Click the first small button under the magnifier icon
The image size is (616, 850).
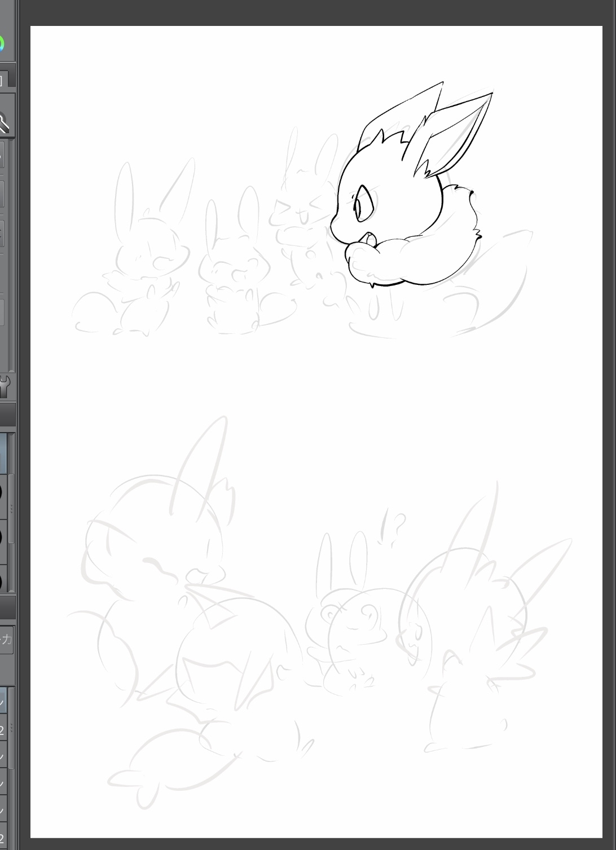[x=2, y=154]
